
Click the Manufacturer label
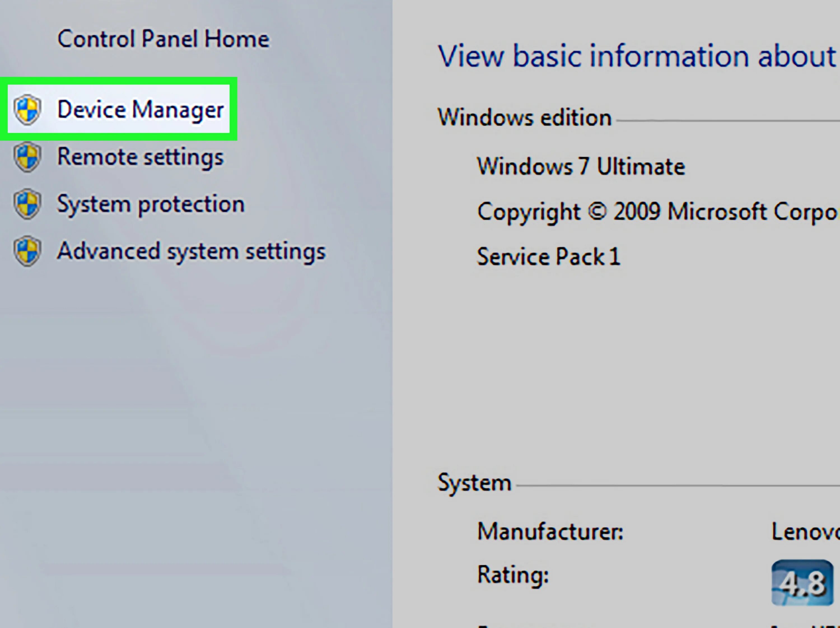550,532
